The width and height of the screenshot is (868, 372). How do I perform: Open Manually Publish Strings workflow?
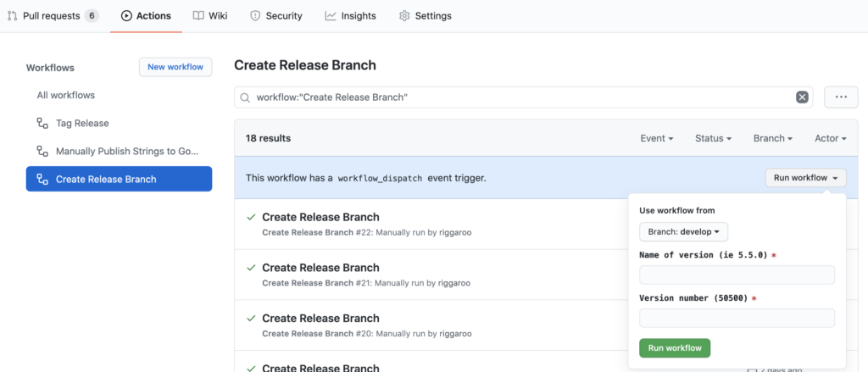tap(119, 151)
